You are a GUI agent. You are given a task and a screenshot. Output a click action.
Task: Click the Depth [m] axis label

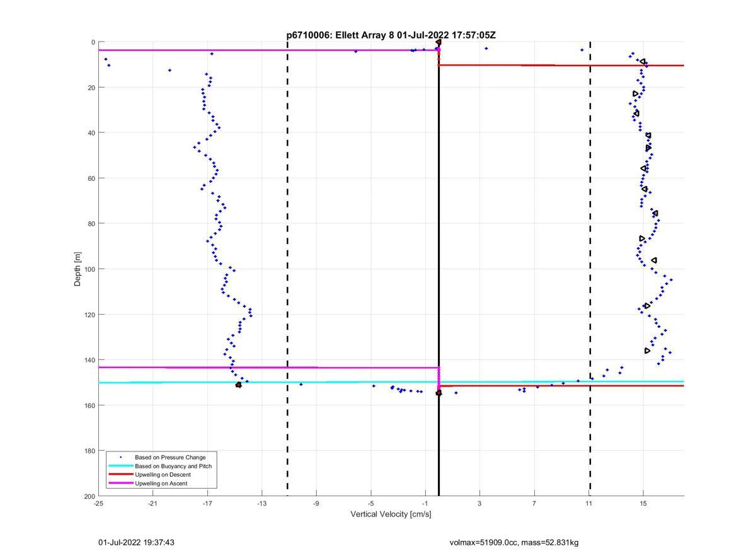pyautogui.click(x=77, y=269)
